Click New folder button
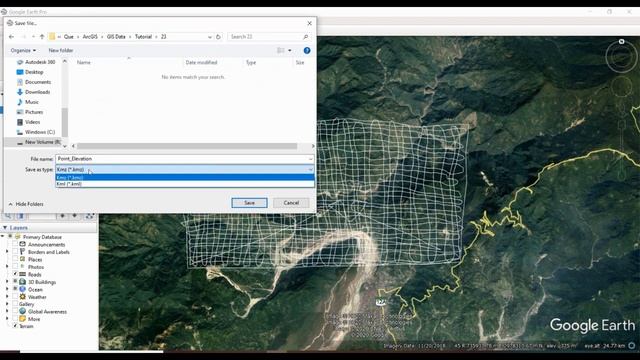 pyautogui.click(x=61, y=50)
